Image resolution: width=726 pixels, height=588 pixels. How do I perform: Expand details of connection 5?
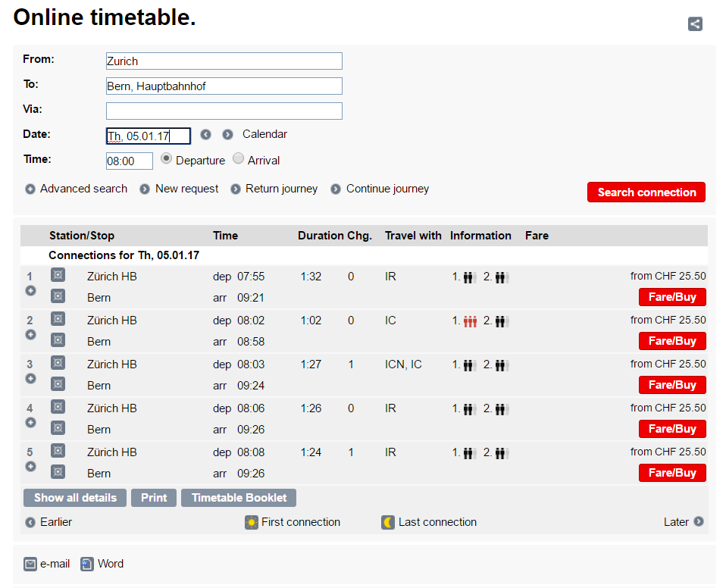[x=30, y=467]
